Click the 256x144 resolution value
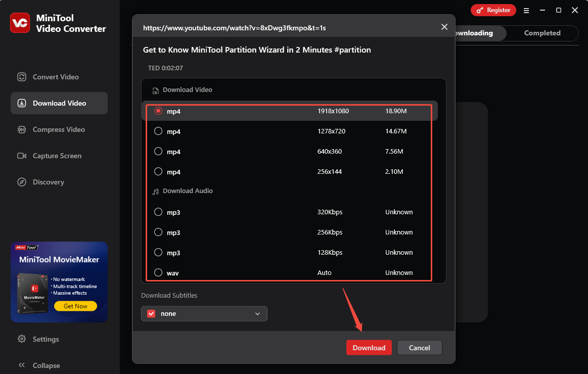The height and width of the screenshot is (374, 588). [x=330, y=172]
